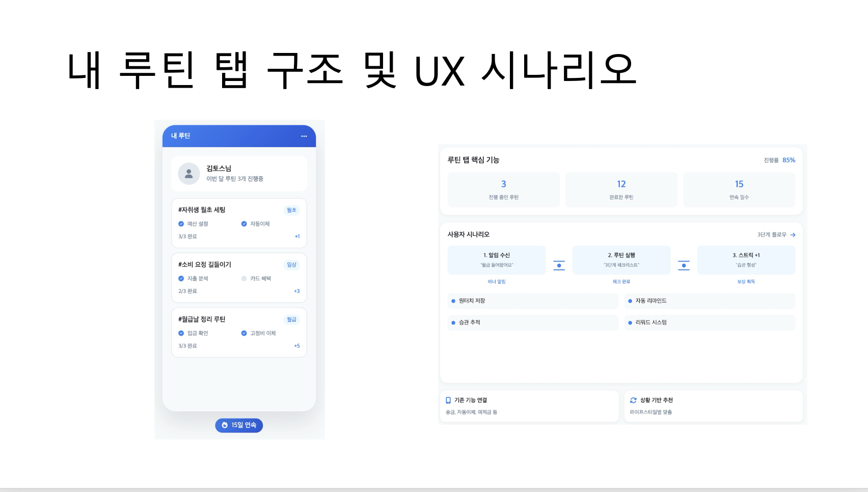Click the 15일 연속 streak button

click(239, 425)
